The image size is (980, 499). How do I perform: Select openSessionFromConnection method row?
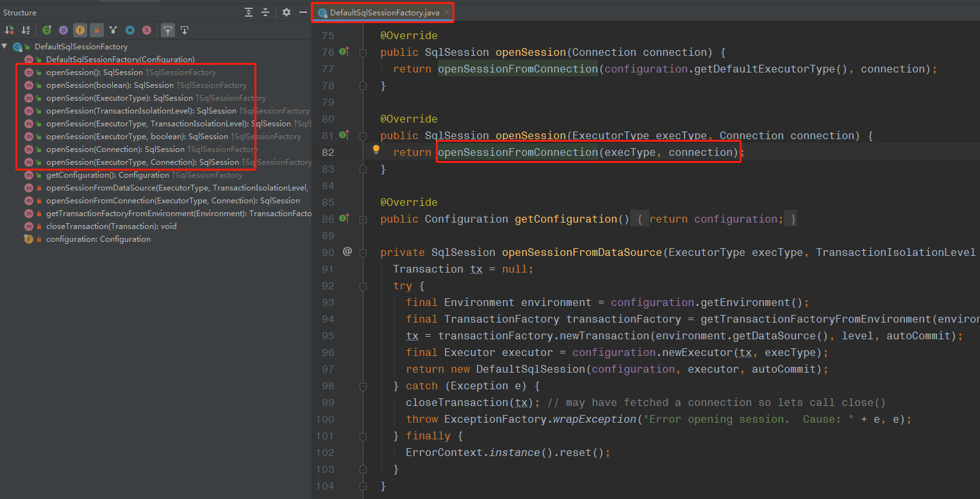[173, 201]
